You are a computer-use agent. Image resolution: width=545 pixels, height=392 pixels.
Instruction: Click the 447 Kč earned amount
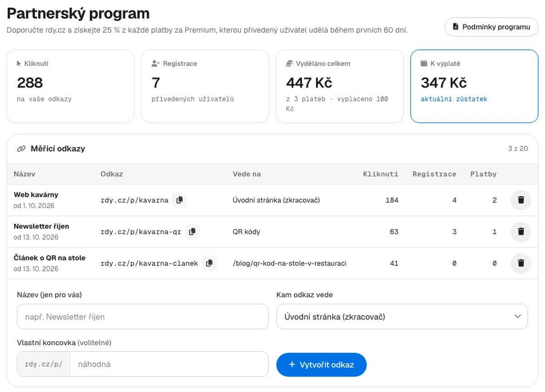click(309, 83)
